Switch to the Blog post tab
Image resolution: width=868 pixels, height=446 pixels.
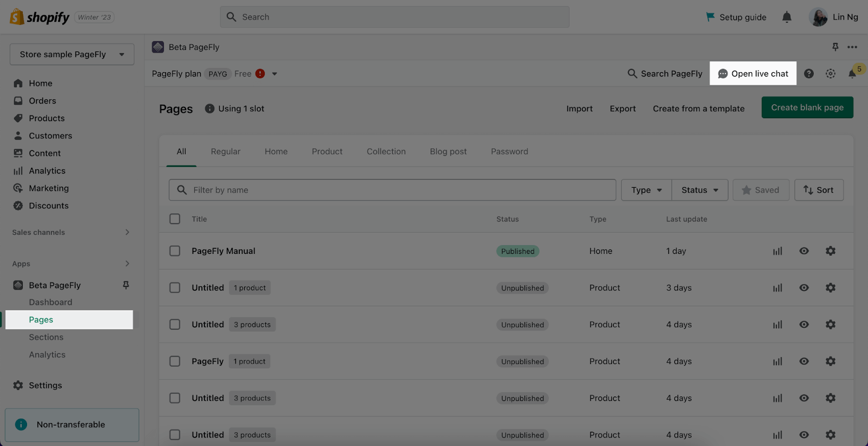pyautogui.click(x=449, y=152)
